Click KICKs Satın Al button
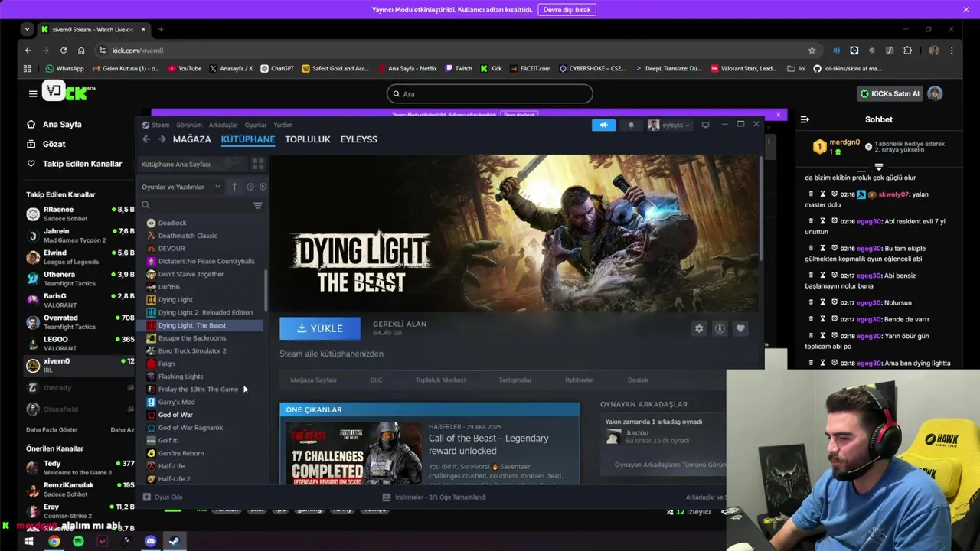 [x=889, y=93]
